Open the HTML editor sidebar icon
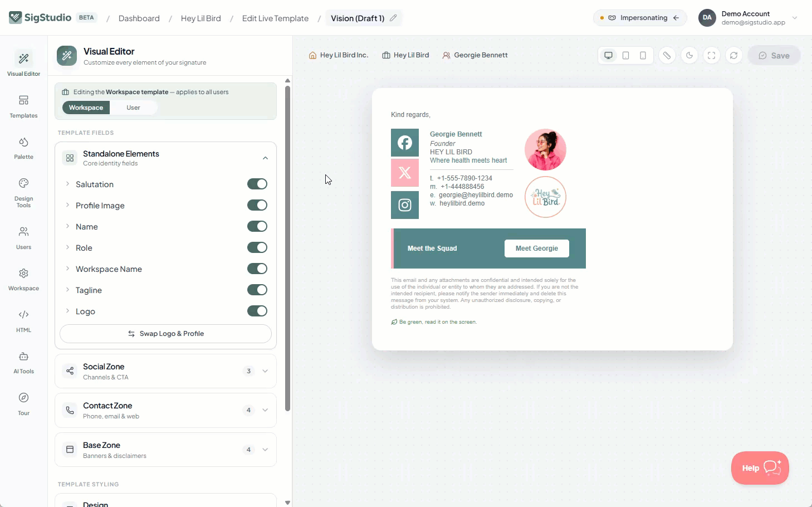812x507 pixels. click(x=23, y=321)
